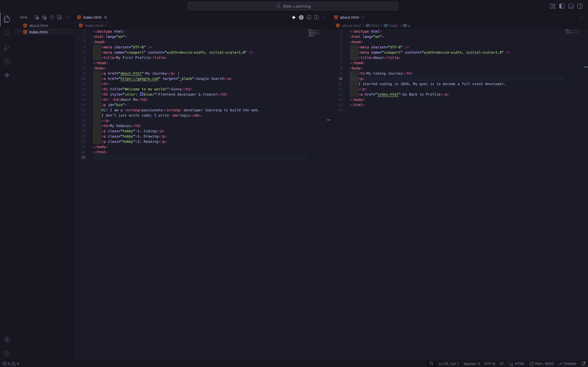
Task: Toggle the primary side bar visibility
Action: (x=562, y=6)
